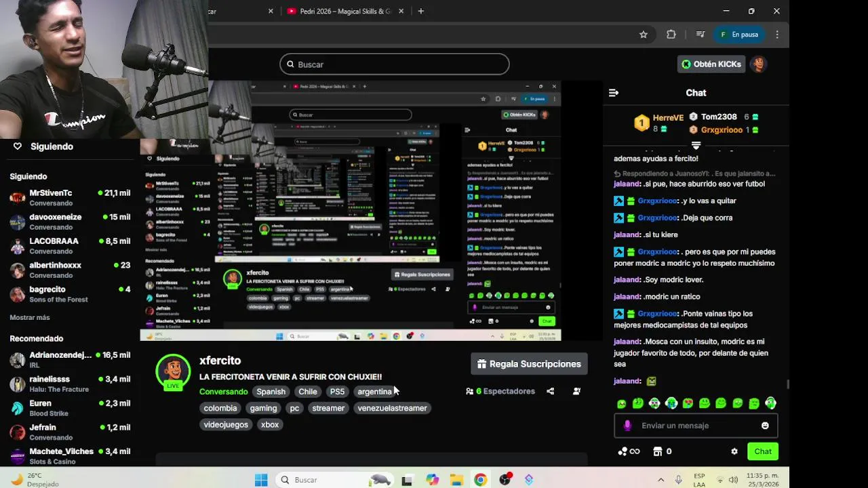Click the Regala Suscripciones button
The height and width of the screenshot is (488, 868).
click(529, 364)
